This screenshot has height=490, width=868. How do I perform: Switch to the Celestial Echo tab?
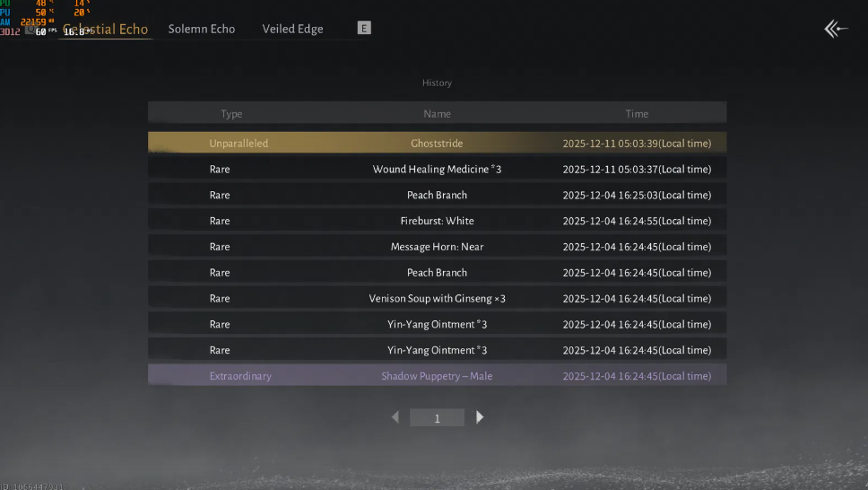[105, 29]
